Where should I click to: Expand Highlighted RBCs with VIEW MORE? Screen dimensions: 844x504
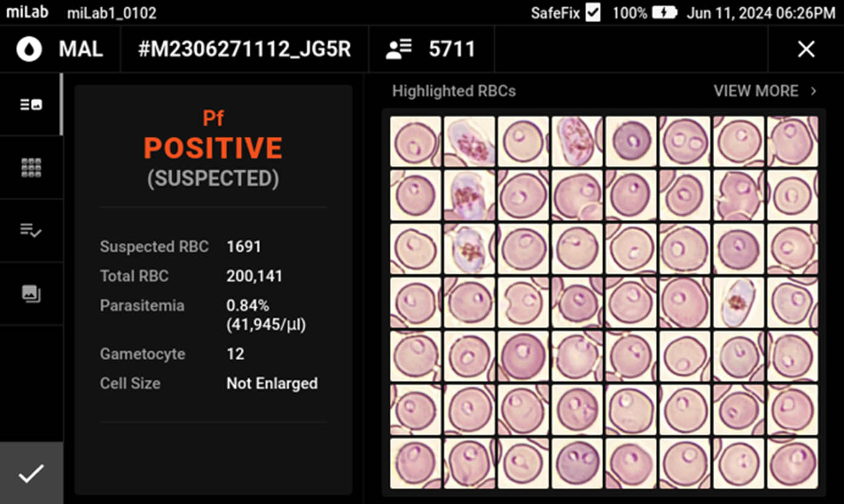point(755,91)
